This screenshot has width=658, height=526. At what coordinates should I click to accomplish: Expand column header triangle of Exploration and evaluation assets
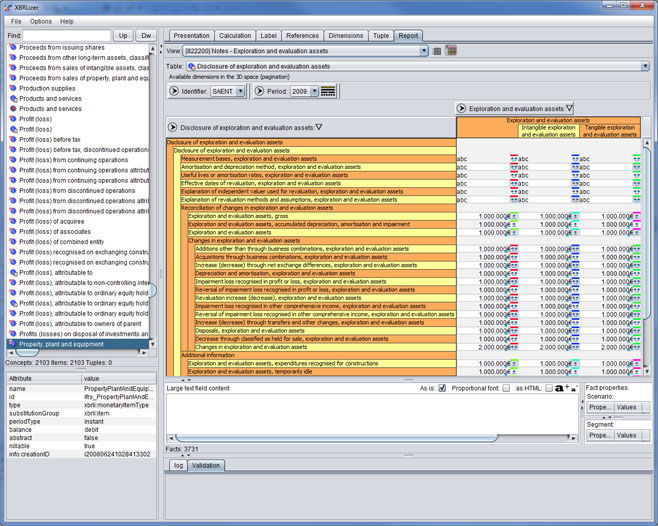pos(569,108)
